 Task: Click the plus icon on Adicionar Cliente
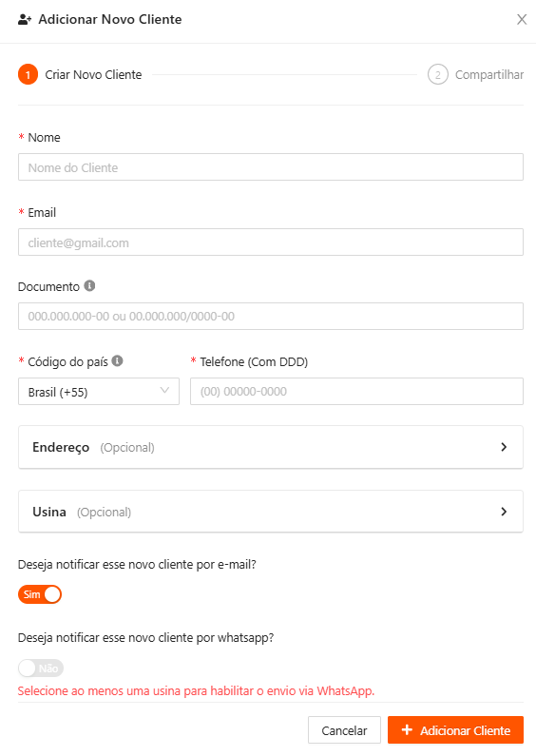coord(407,730)
